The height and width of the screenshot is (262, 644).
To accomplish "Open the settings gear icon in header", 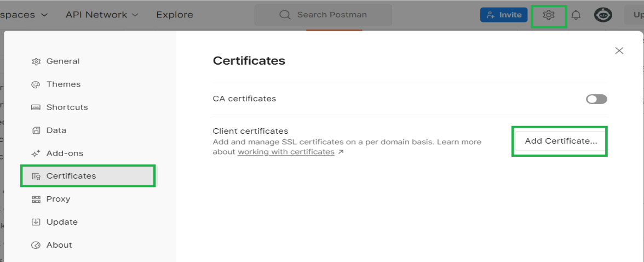I will (549, 15).
